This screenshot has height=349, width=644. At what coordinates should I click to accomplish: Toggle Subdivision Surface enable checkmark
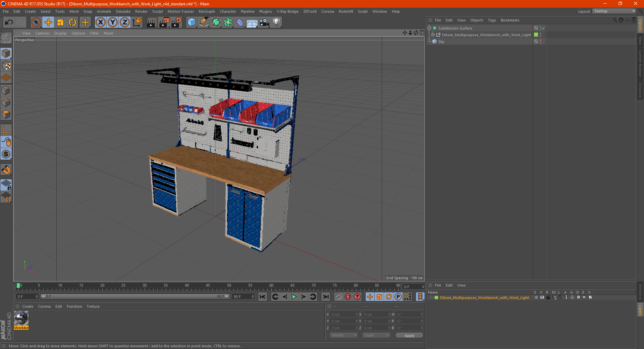point(544,28)
